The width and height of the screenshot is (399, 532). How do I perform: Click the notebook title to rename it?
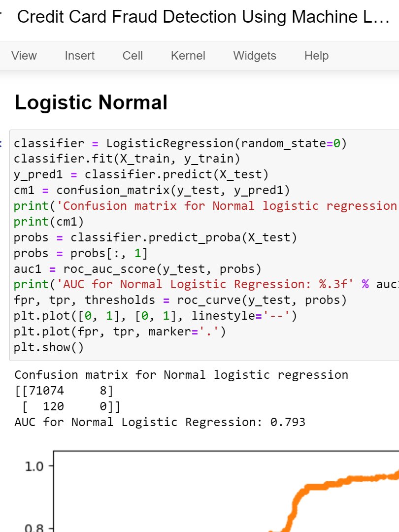(x=148, y=17)
